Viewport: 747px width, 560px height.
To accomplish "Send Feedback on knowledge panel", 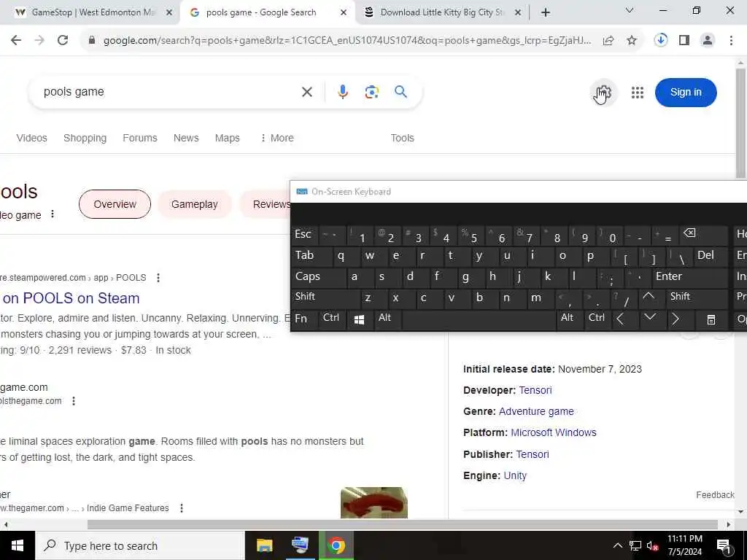I will (x=715, y=495).
